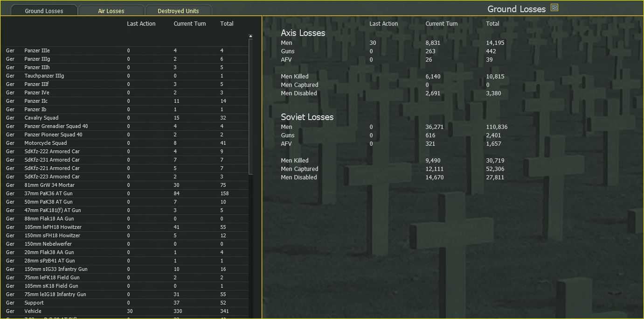The width and height of the screenshot is (644, 319).
Task: Select Panzer Pioneer Squad 40 row
Action: click(126, 135)
